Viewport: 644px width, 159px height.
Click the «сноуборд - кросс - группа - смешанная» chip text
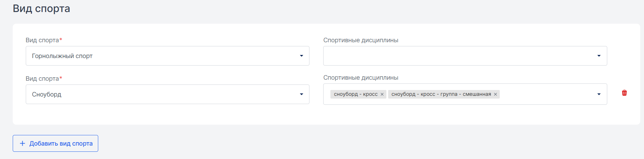pyautogui.click(x=441, y=94)
